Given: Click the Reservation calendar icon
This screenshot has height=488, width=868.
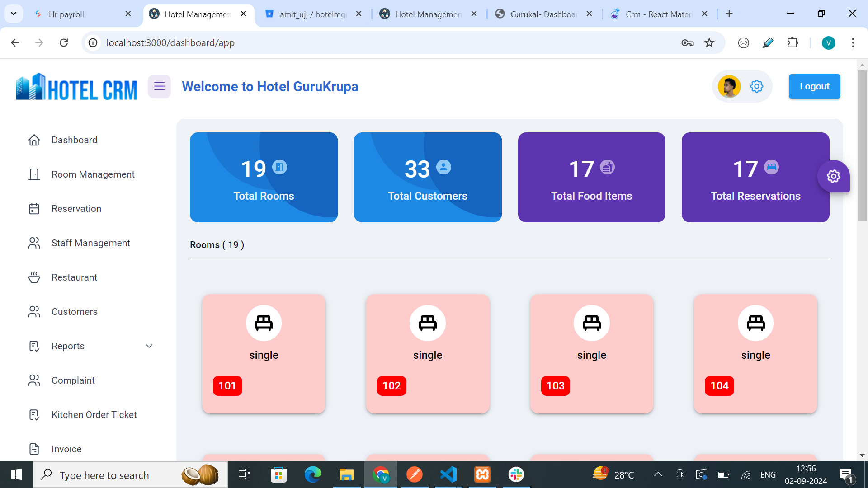Looking at the screenshot, I should click(34, 209).
